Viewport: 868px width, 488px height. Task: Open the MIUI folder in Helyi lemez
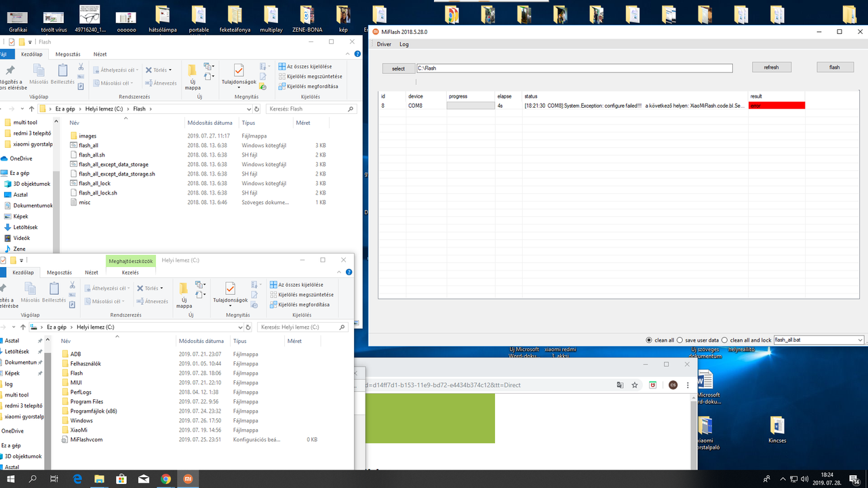tap(76, 383)
